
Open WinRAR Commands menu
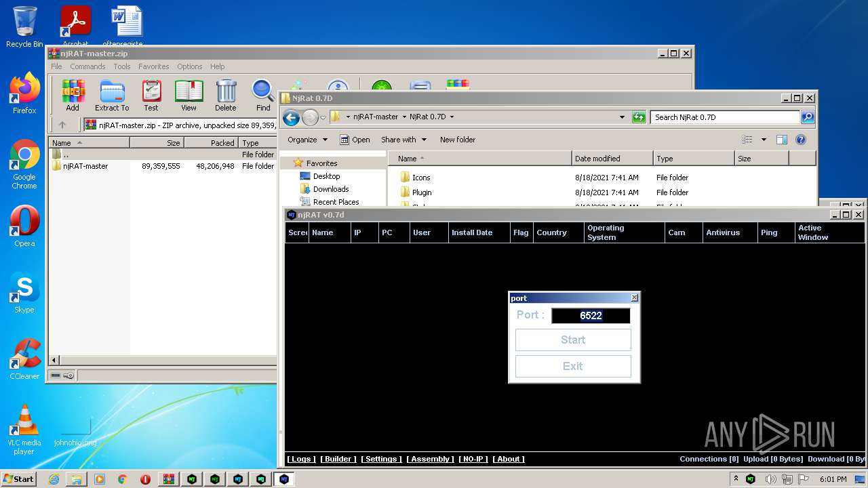(x=87, y=66)
